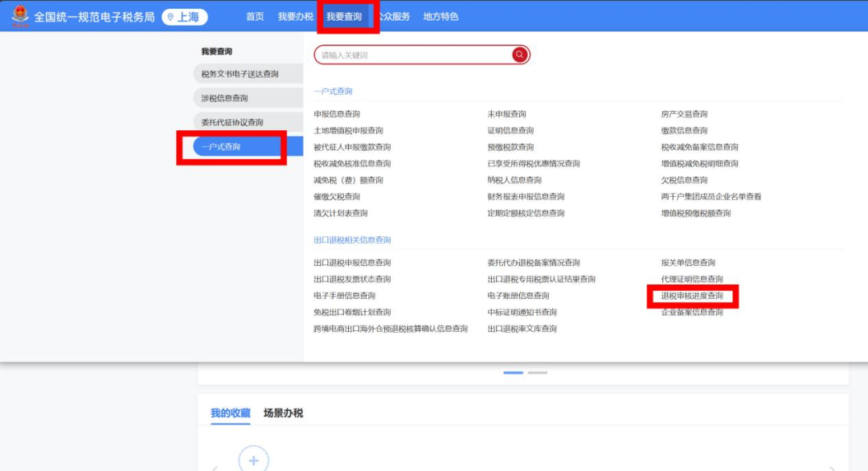Click the search magnifier icon
The image size is (868, 471).
tap(521, 55)
